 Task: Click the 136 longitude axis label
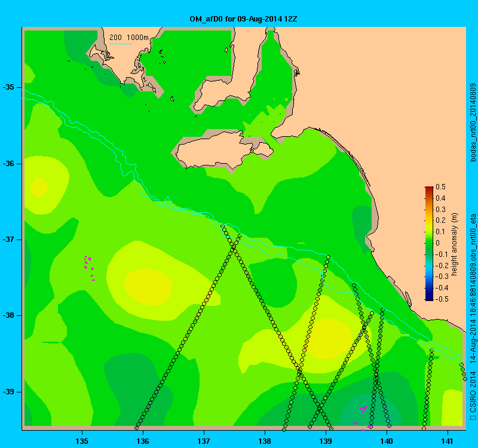(143, 441)
